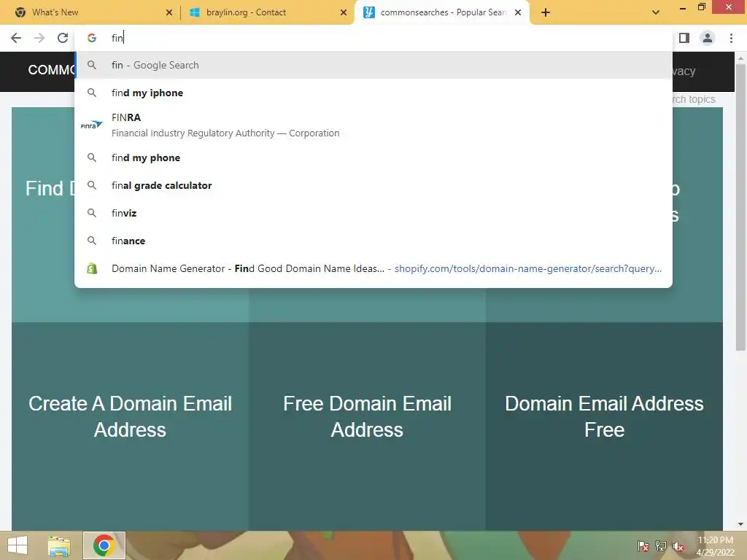The image size is (747, 560).
Task: Click search icon beside 'finance'
Action: coord(92,241)
